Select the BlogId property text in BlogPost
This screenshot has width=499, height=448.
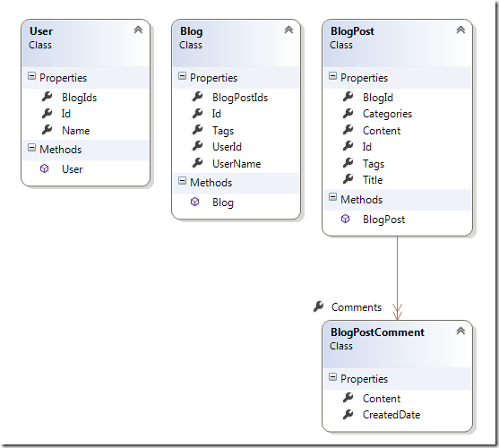378,98
